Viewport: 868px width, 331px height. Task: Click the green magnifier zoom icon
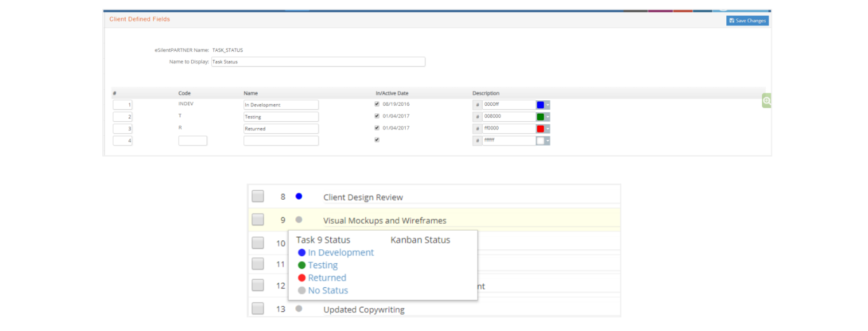coord(766,101)
